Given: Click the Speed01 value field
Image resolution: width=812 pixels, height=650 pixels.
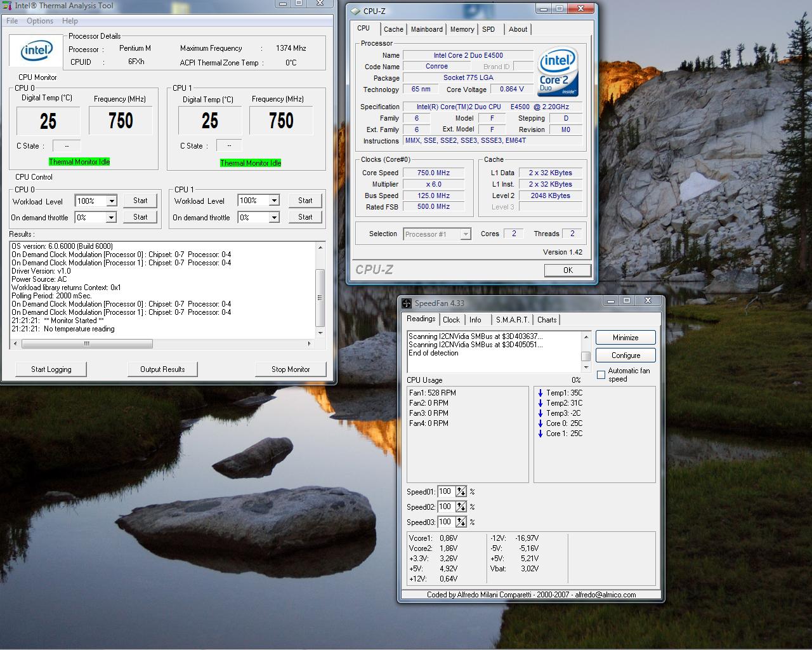Looking at the screenshot, I should 446,492.
